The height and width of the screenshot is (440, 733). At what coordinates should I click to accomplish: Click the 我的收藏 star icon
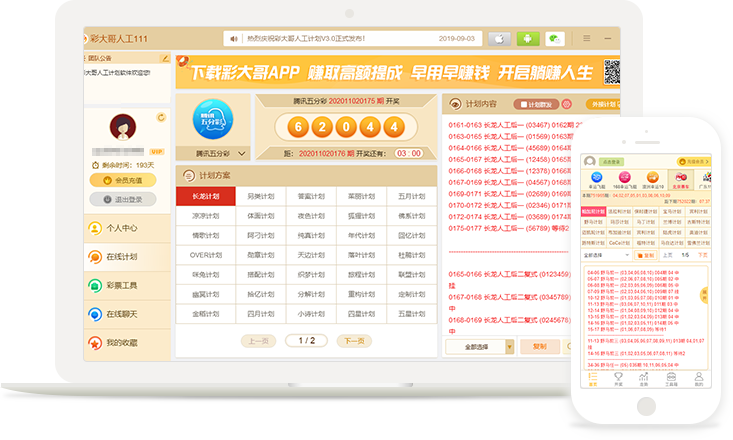coord(95,343)
